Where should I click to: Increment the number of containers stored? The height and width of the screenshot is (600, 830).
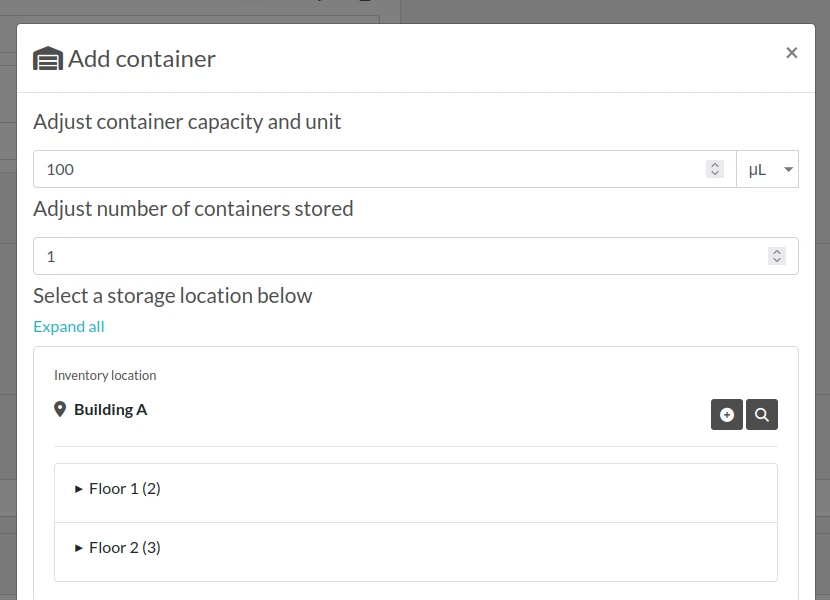pyautogui.click(x=777, y=252)
